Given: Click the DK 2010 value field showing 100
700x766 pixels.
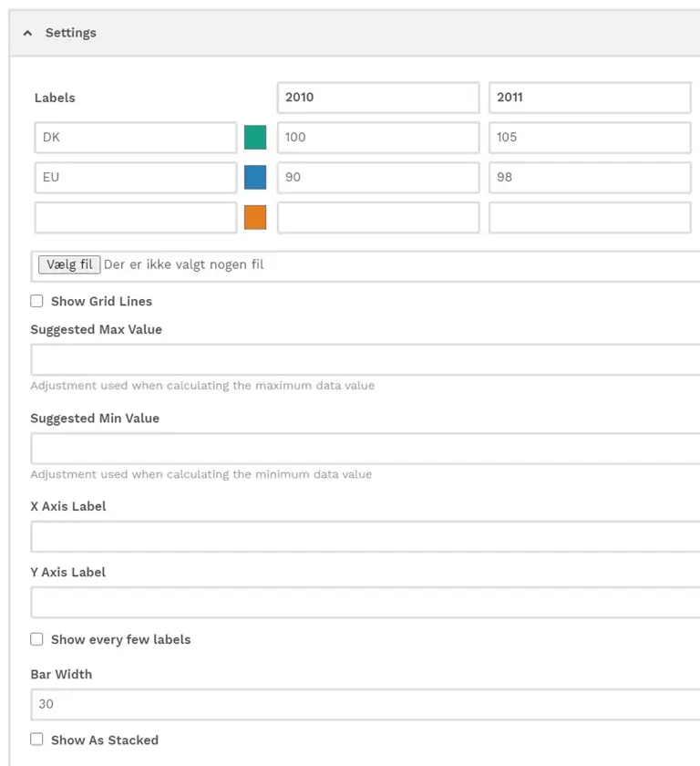Looking at the screenshot, I should point(378,138).
